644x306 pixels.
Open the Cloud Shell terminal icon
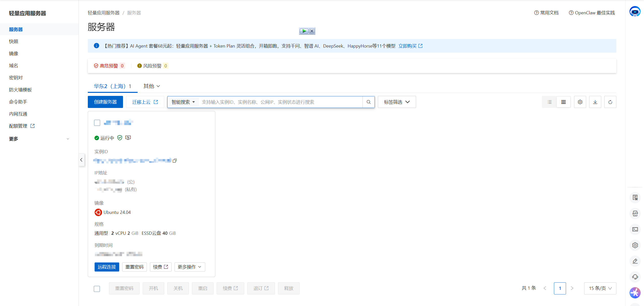(x=635, y=229)
